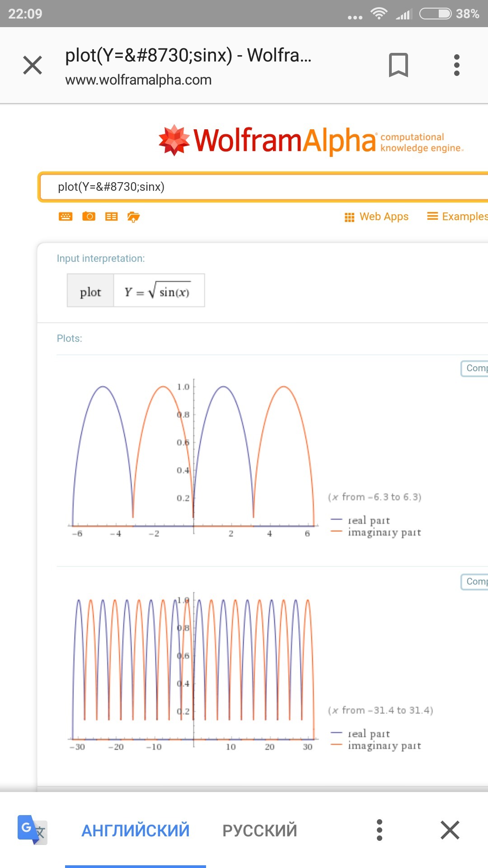The image size is (488, 868).
Task: Open translate bar options menu
Action: (x=380, y=830)
